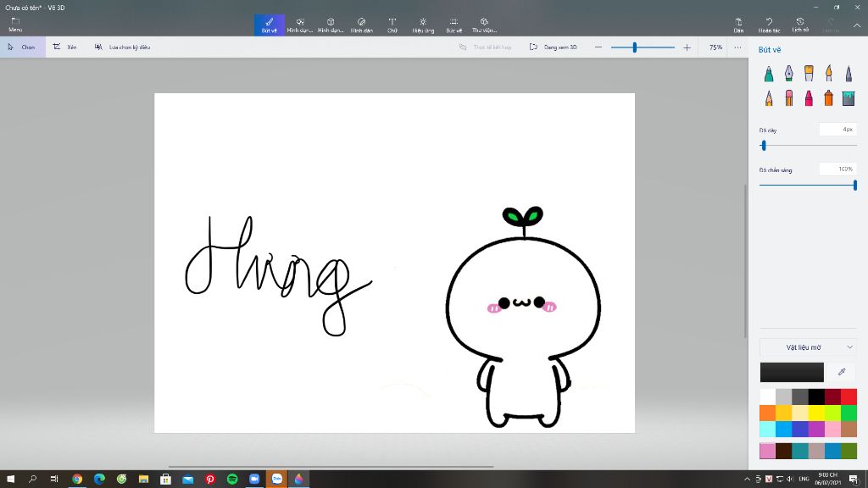
Task: Select the Calligraphy pen brush
Action: 789,74
